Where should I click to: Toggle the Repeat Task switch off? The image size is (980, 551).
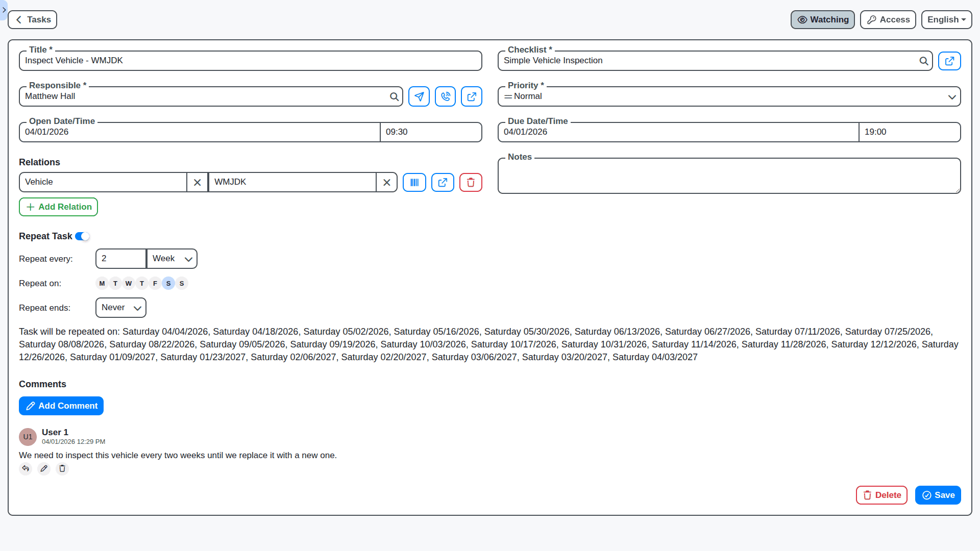tap(82, 236)
